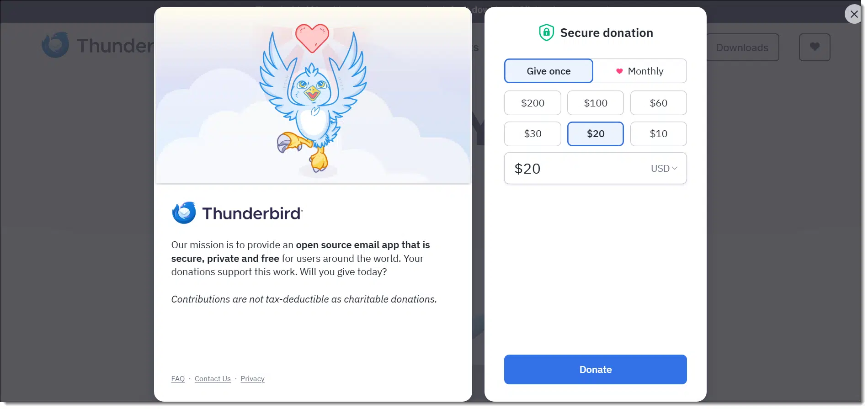Click the heart icon button in the header

pyautogui.click(x=815, y=47)
